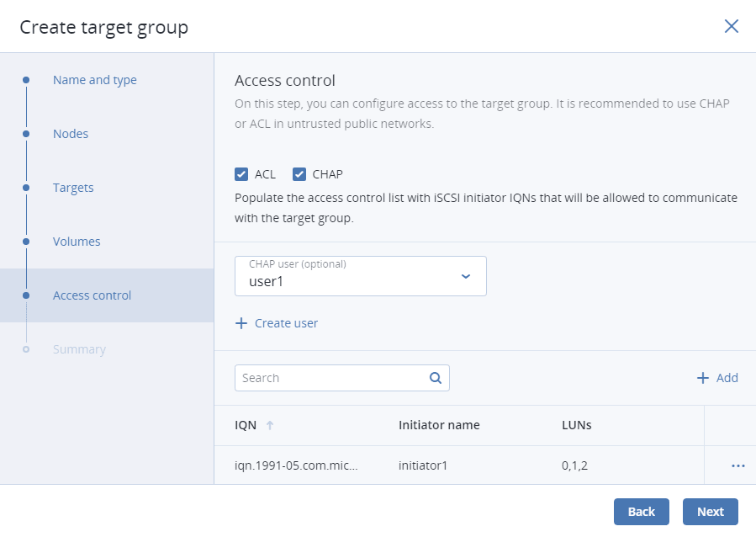Uncheck the ACL checkbox
This screenshot has width=756, height=537.
tap(241, 174)
